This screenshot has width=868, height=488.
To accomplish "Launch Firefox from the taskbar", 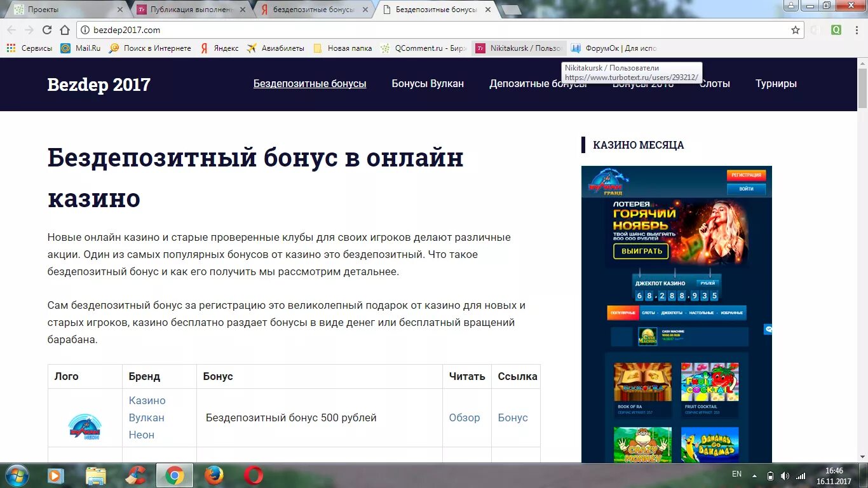I will point(214,475).
